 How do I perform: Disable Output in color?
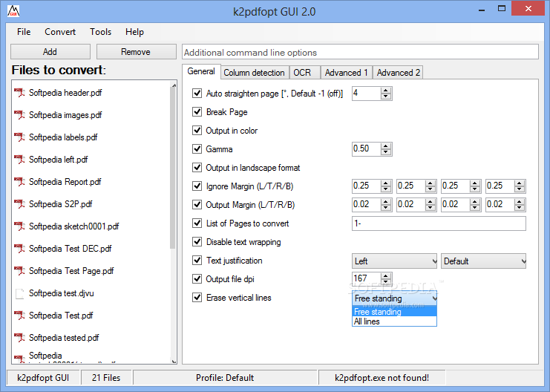[197, 131]
